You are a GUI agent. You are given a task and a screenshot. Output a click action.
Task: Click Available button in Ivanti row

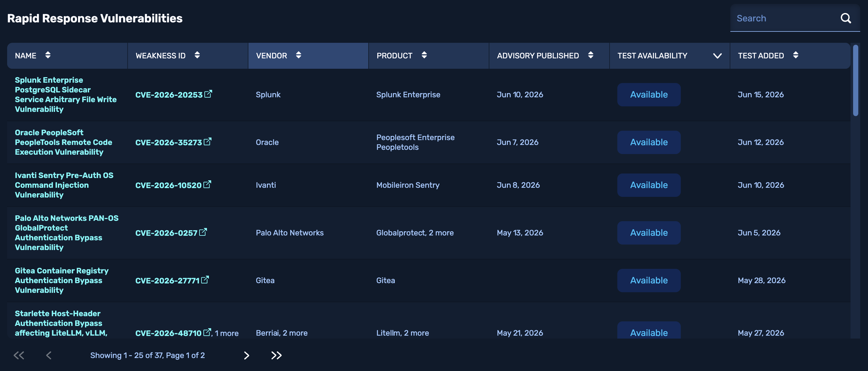(x=649, y=185)
